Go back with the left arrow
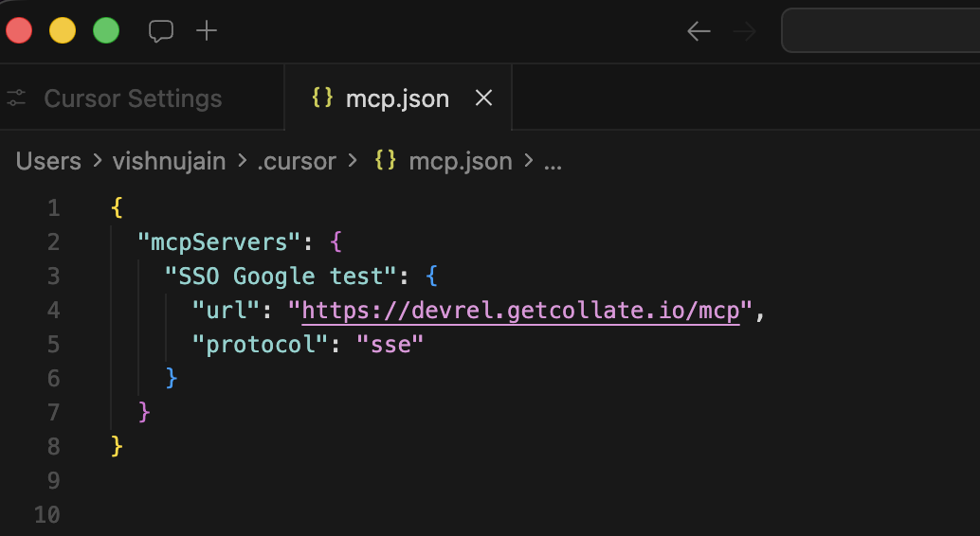980x536 pixels. (x=699, y=30)
